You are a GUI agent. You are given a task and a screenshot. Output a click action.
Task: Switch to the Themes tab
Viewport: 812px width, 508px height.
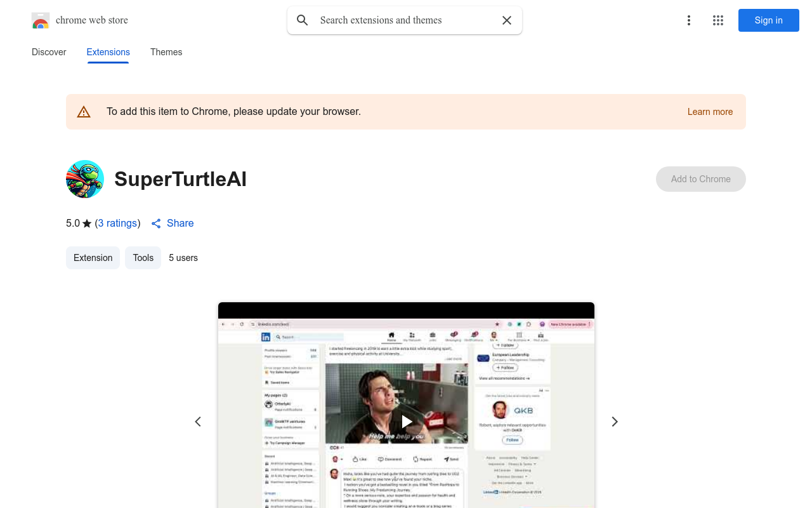(x=166, y=52)
